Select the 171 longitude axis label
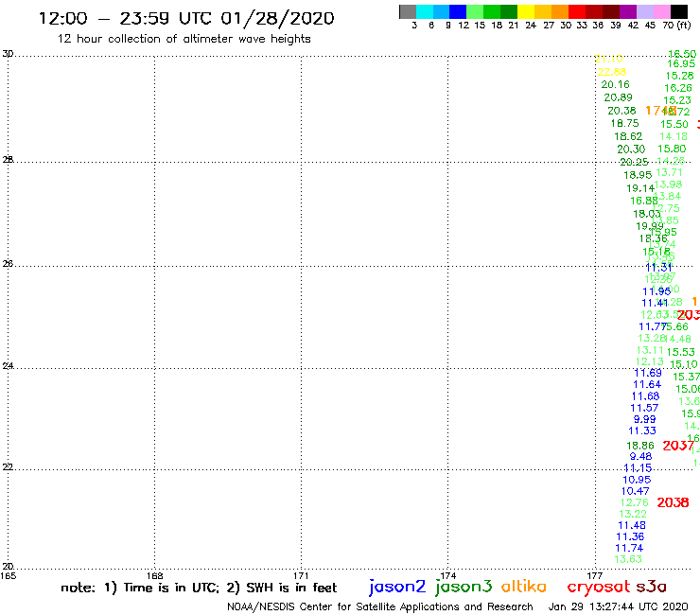The width and height of the screenshot is (700, 615). (301, 575)
